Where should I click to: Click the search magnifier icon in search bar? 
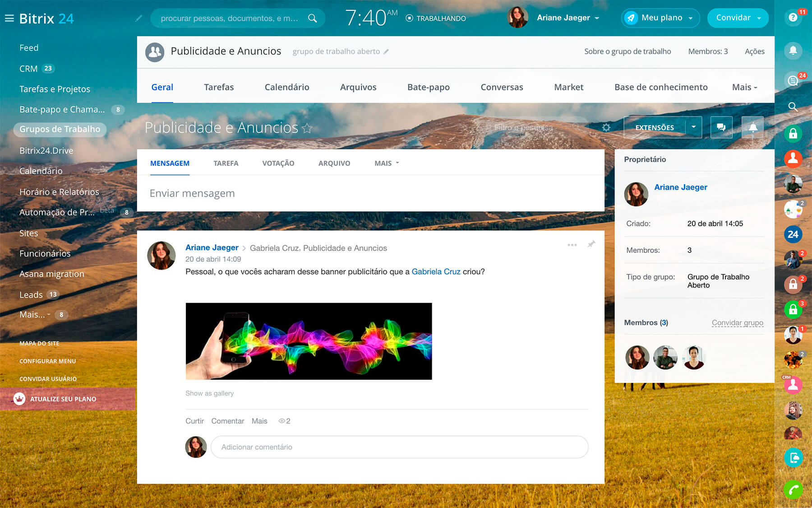coord(312,18)
